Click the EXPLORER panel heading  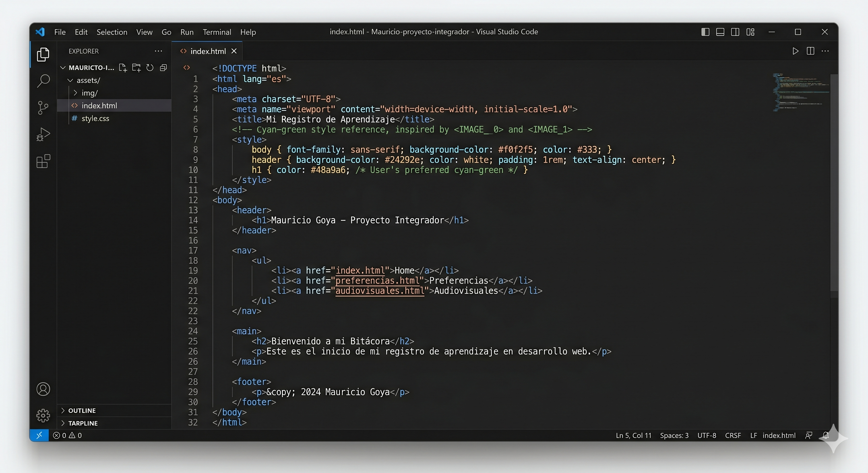84,51
